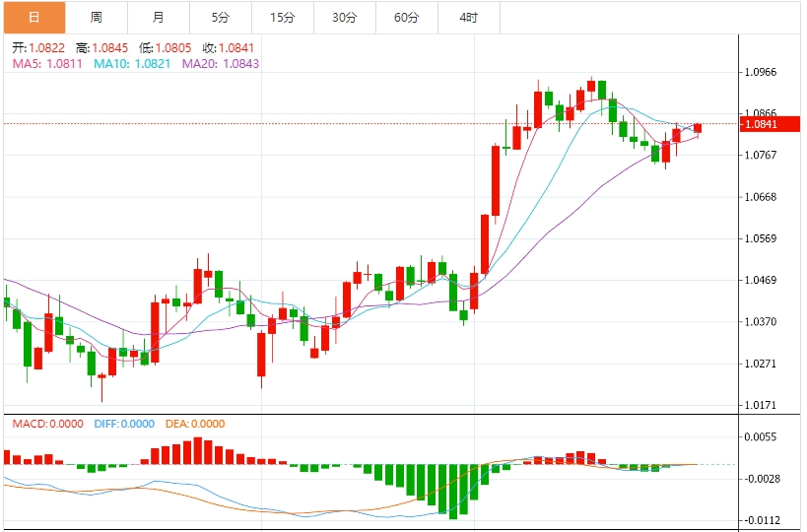Select the MA20: 1.0843 indicator label
807x532 pixels.
pos(221,63)
